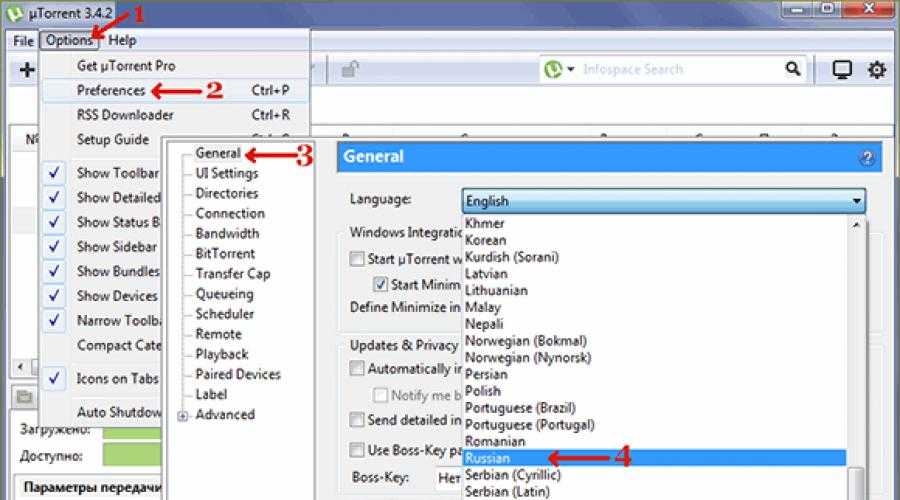Screen dimensions: 900x500
Task: Select Bandwidth in preferences tree
Action: (227, 234)
